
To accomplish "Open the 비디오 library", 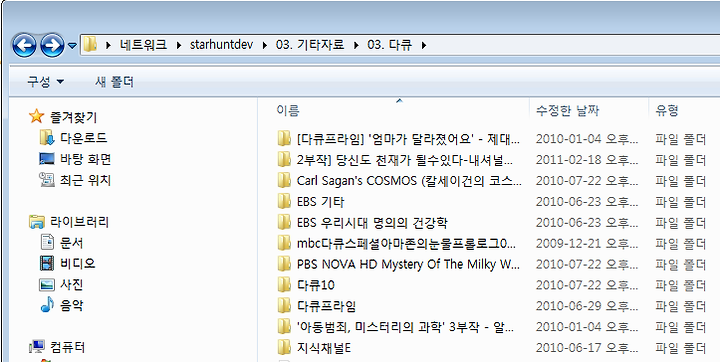I will coord(78,264).
